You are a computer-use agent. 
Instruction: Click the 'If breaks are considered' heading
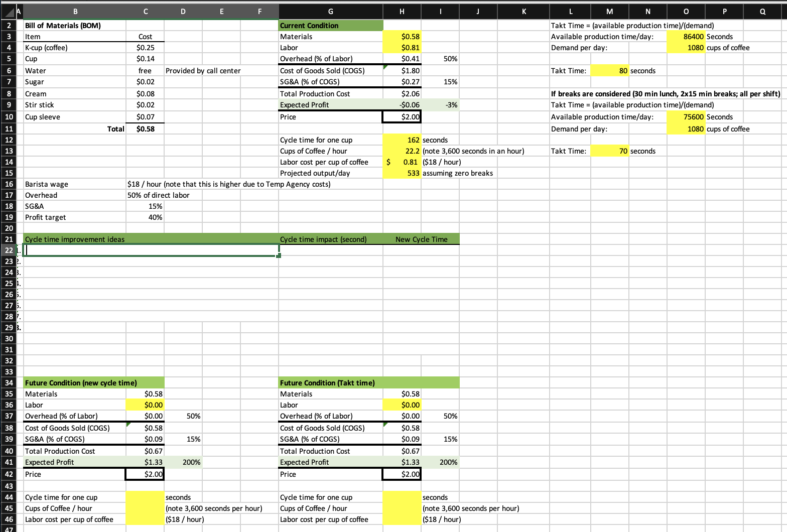tap(666, 94)
